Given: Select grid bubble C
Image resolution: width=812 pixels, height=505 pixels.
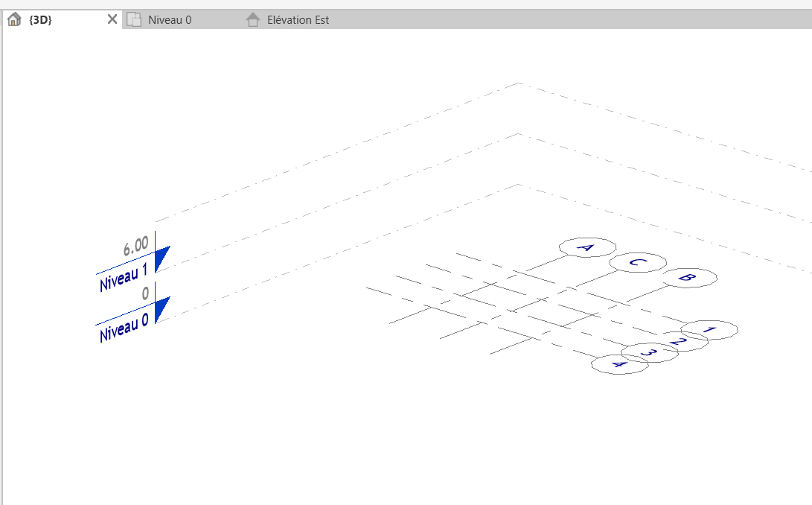Looking at the screenshot, I should pos(638,262).
